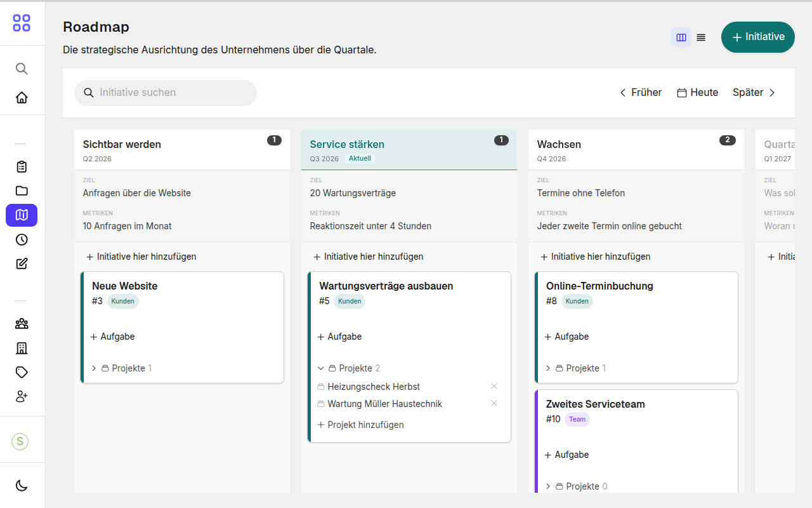Switch to the list view
Viewport: 812px width, 508px height.
click(701, 37)
